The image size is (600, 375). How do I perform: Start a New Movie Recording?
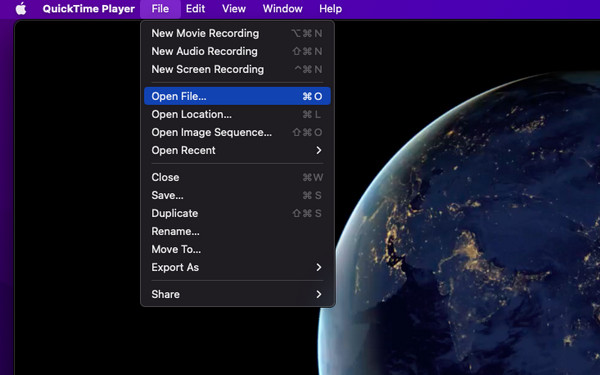tap(237, 33)
